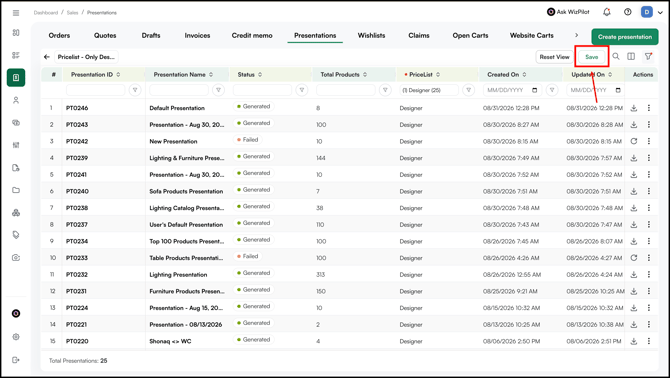This screenshot has height=378, width=670.
Task: Click the Presentation Name filter field
Action: (x=179, y=90)
